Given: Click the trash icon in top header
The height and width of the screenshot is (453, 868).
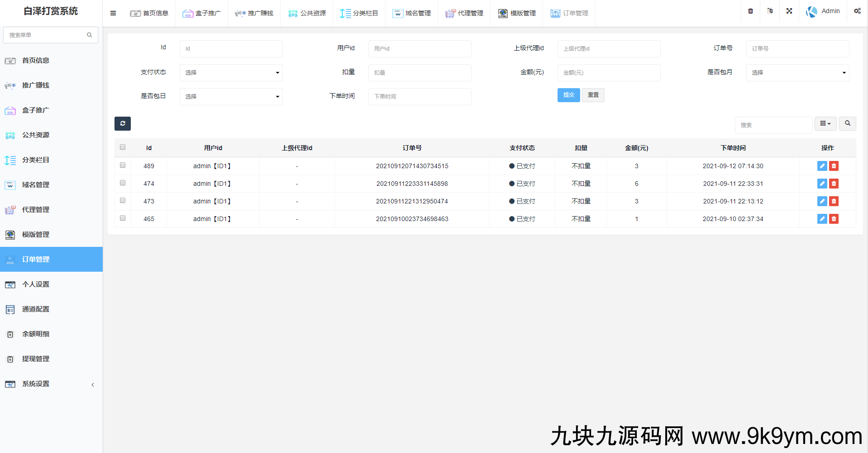Looking at the screenshot, I should click(x=750, y=11).
